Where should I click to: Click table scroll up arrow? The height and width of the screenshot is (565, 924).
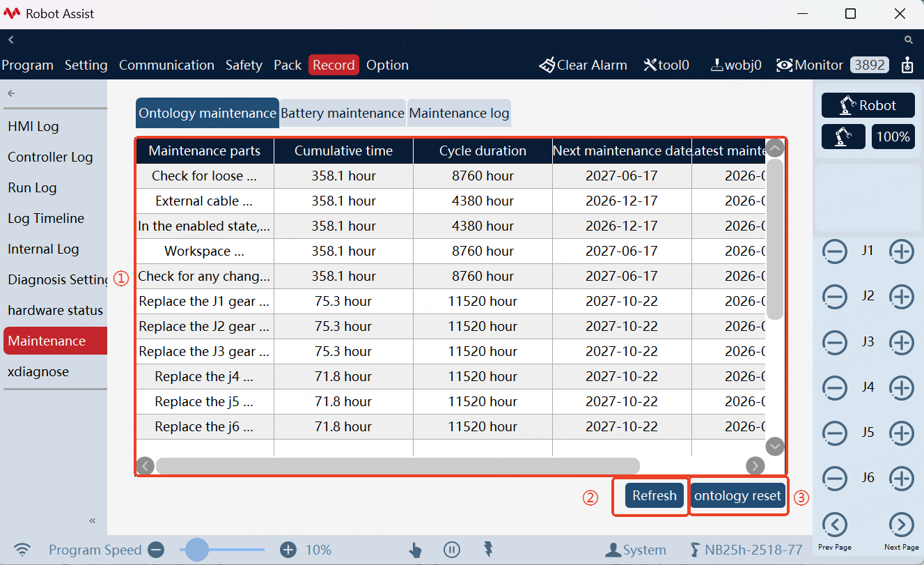(775, 148)
